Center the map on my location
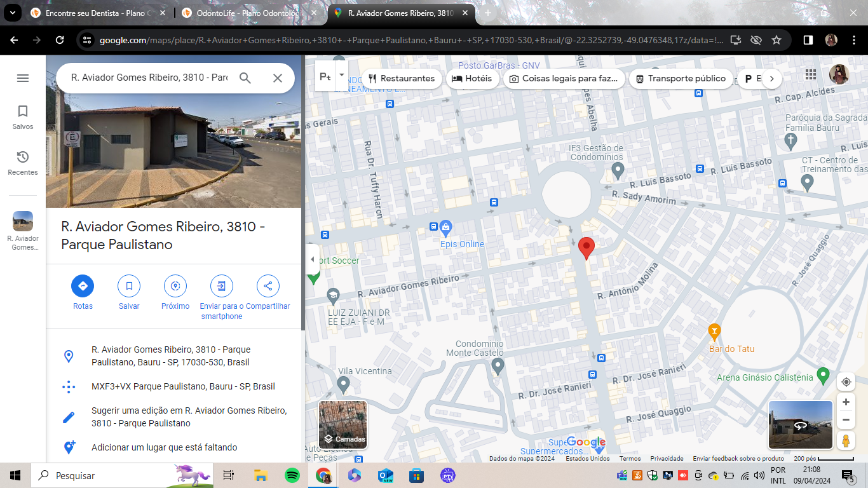 click(x=846, y=382)
